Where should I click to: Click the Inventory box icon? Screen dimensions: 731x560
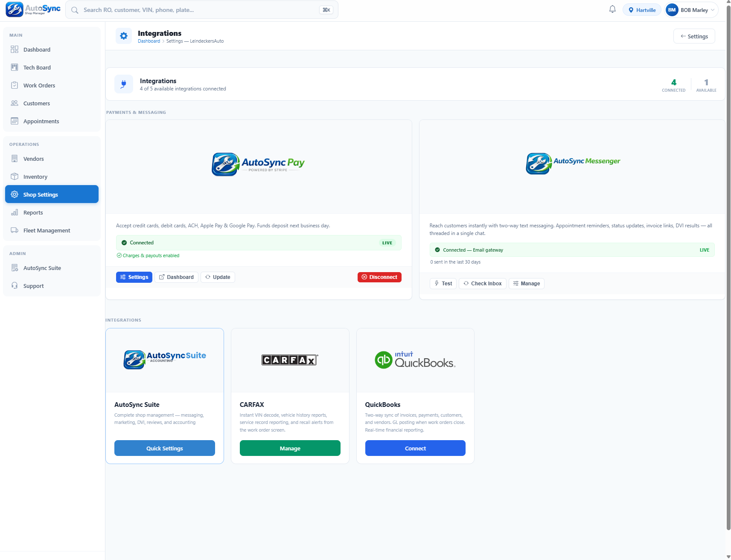(x=15, y=177)
